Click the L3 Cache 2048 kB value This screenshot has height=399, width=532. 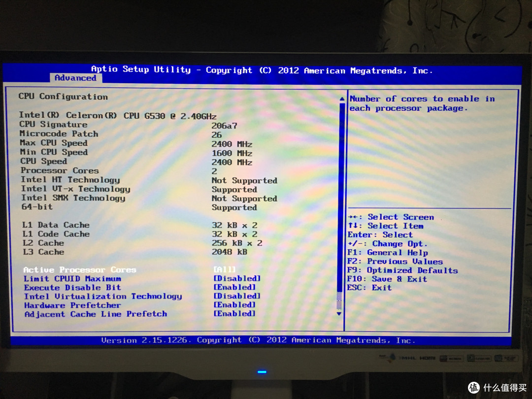230,252
